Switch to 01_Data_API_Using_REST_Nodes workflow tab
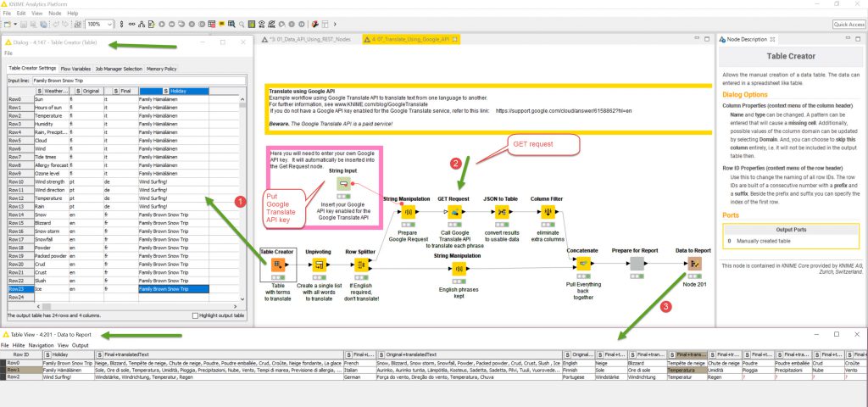 click(x=309, y=39)
